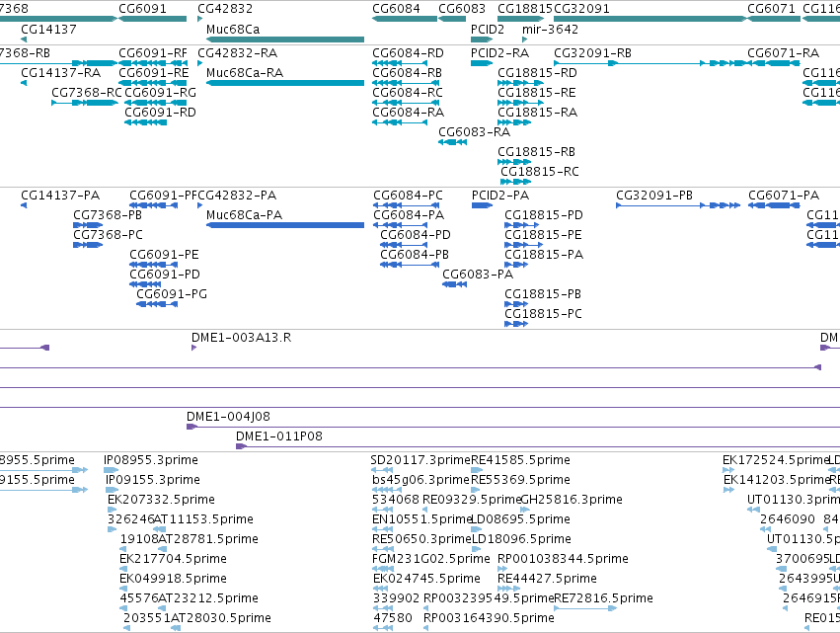Image resolution: width=840 pixels, height=633 pixels.
Task: Open protein CG32091-PB
Action: (654, 196)
